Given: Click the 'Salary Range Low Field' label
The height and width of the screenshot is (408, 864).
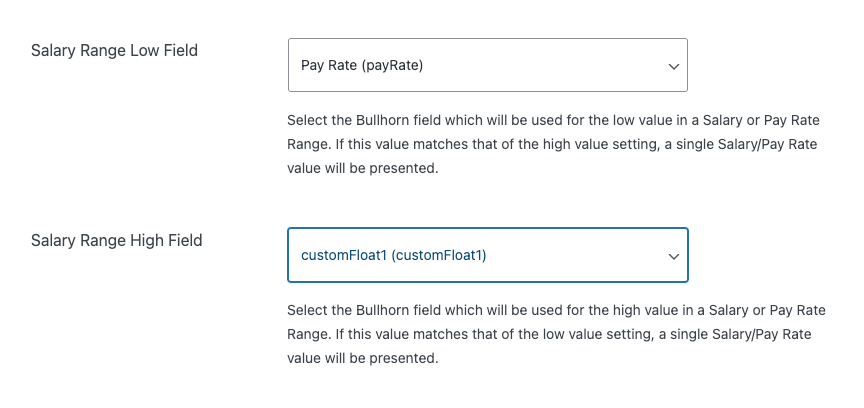Looking at the screenshot, I should click(x=114, y=50).
